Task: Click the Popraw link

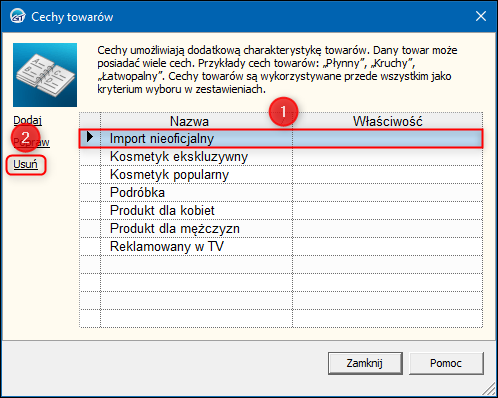Action: [31, 142]
